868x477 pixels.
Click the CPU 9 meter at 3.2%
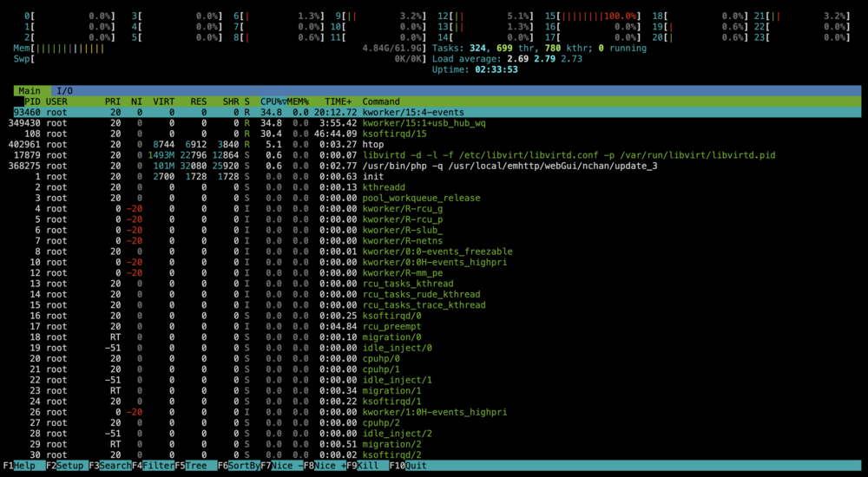tap(379, 16)
